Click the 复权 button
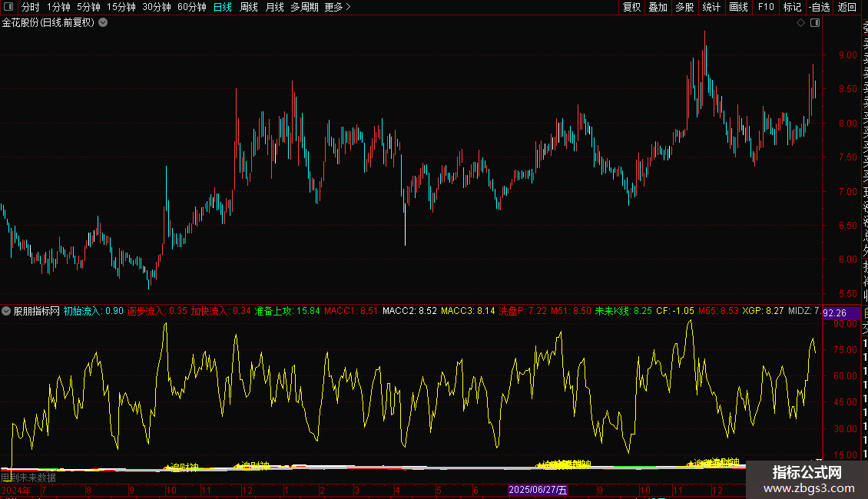 tap(631, 7)
